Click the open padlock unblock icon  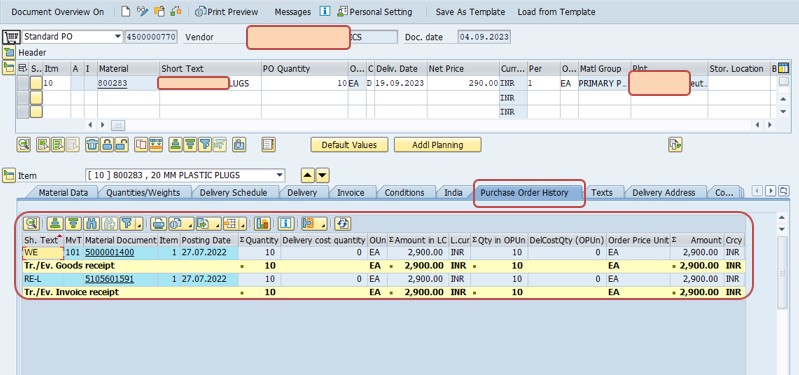coord(121,145)
